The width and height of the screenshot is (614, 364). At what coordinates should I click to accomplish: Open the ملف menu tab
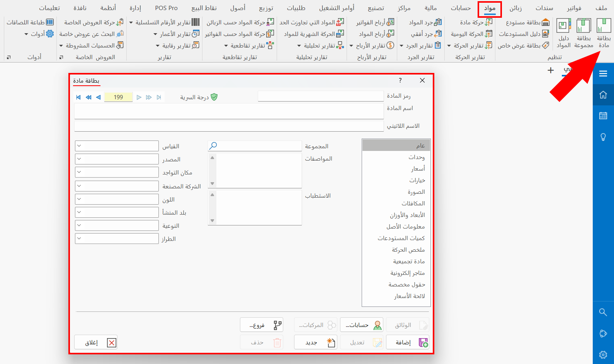[x=601, y=8]
